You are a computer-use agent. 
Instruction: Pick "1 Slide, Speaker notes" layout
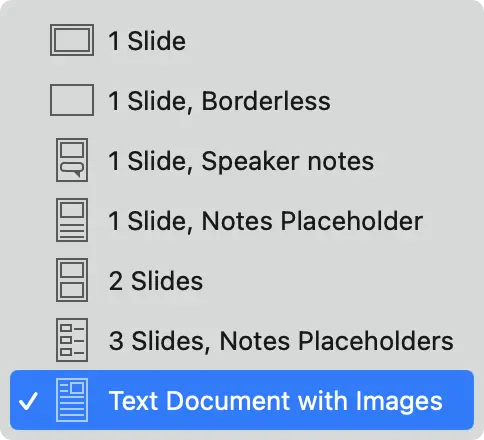(242, 160)
